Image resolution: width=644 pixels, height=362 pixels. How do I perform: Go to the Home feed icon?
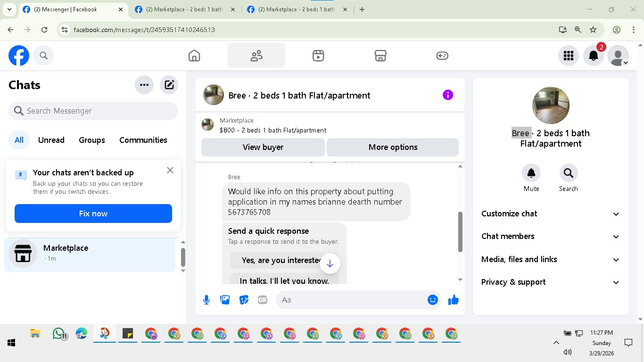[194, 56]
